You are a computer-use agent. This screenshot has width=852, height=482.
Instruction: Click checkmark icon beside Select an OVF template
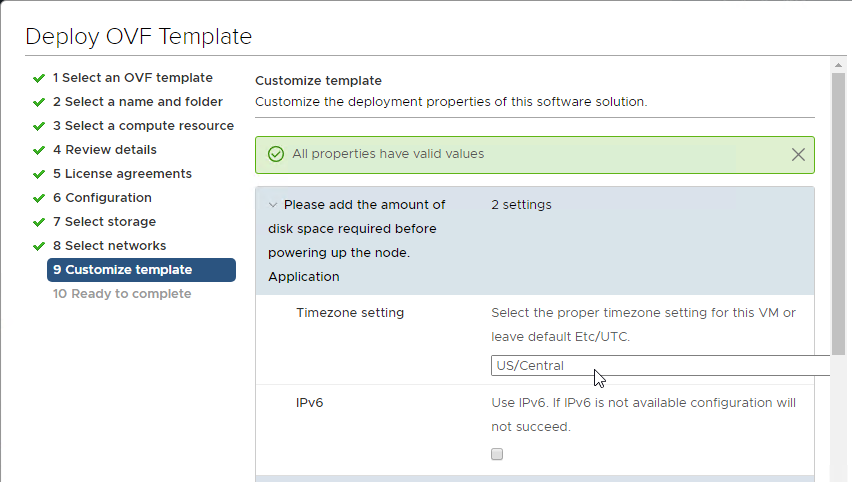pyautogui.click(x=39, y=78)
